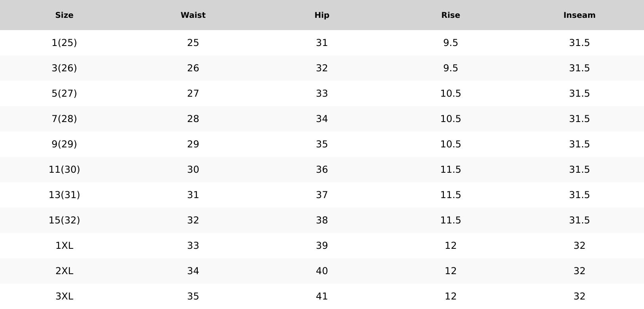The image size is (644, 309).
Task: Select the 11(30) size cell
Action: [x=64, y=170]
